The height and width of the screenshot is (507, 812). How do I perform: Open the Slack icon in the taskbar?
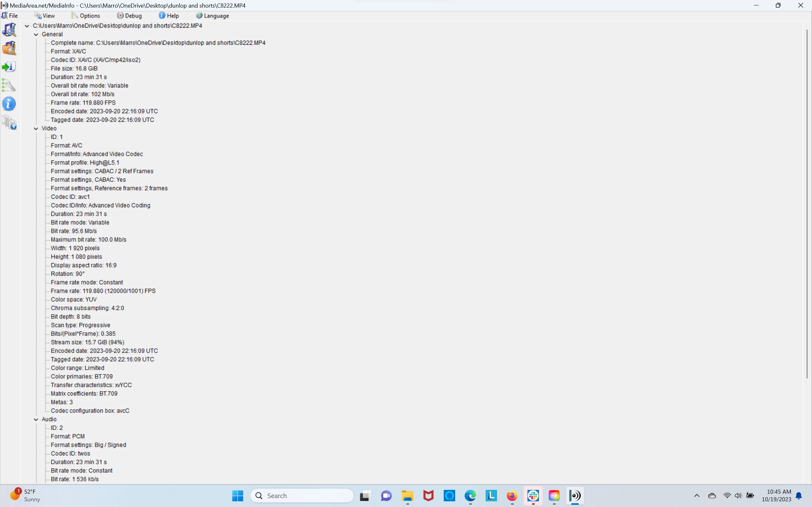tap(533, 496)
